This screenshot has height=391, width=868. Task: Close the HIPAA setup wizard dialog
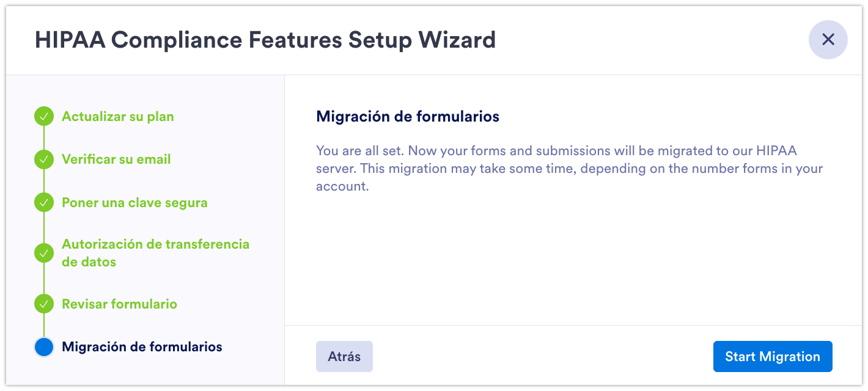(x=828, y=40)
